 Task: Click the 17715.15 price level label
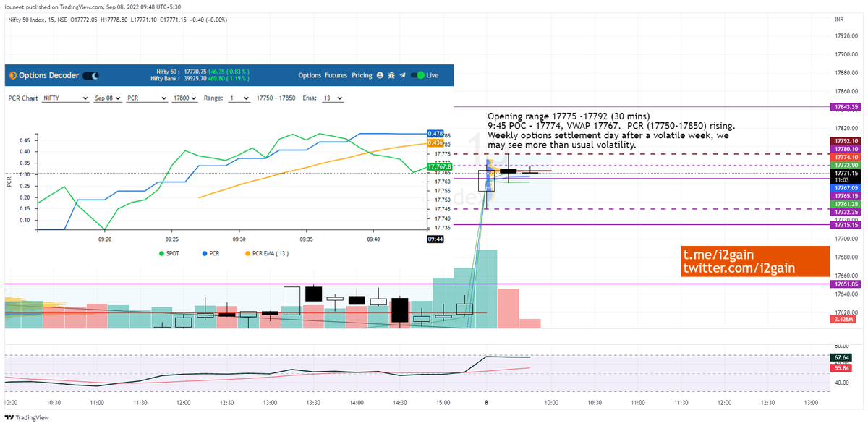(845, 225)
